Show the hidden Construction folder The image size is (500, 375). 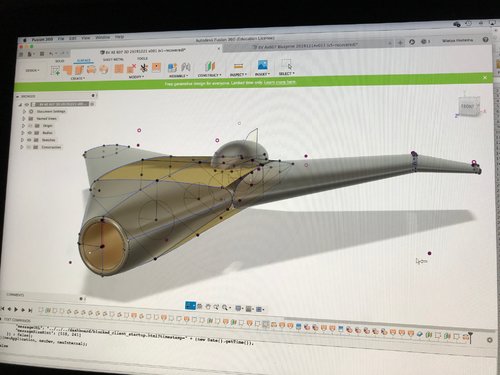(29, 147)
